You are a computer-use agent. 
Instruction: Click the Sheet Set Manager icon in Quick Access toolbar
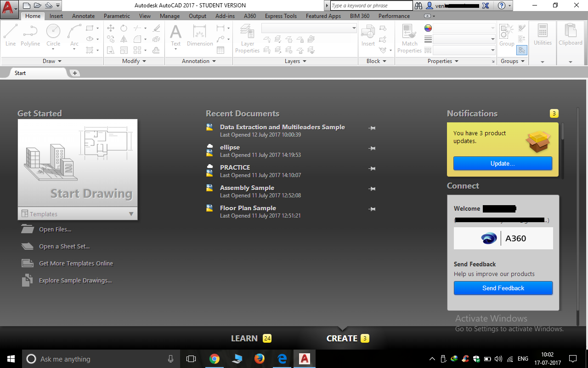(48, 6)
